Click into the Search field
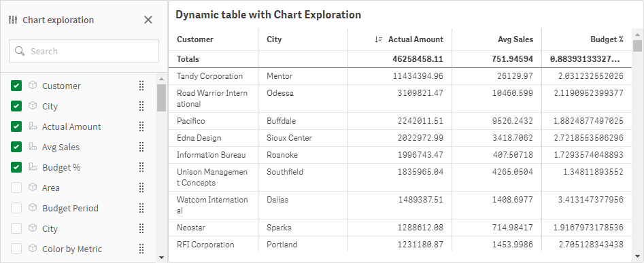The height and width of the screenshot is (263, 644). click(x=84, y=51)
